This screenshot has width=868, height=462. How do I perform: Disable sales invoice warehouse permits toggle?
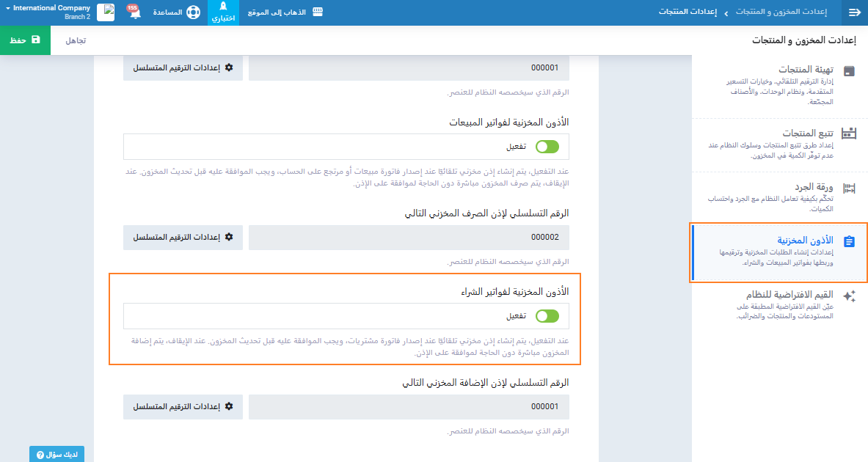(547, 147)
